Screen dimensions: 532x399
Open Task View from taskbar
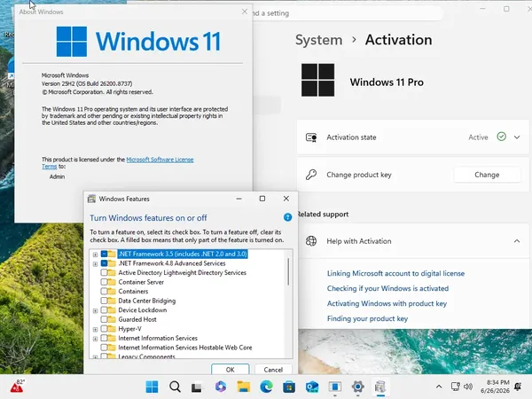point(197,387)
